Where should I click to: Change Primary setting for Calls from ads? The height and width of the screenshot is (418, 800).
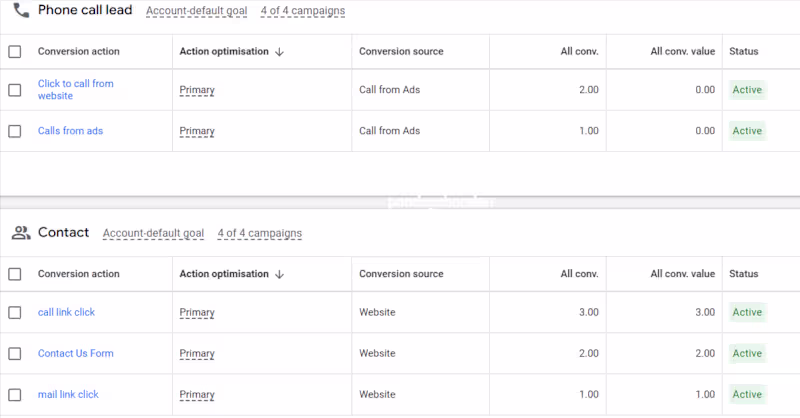coord(197,131)
